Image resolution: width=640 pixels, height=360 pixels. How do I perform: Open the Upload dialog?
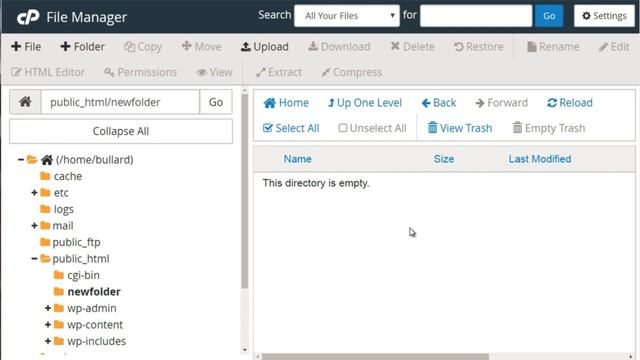[x=264, y=47]
